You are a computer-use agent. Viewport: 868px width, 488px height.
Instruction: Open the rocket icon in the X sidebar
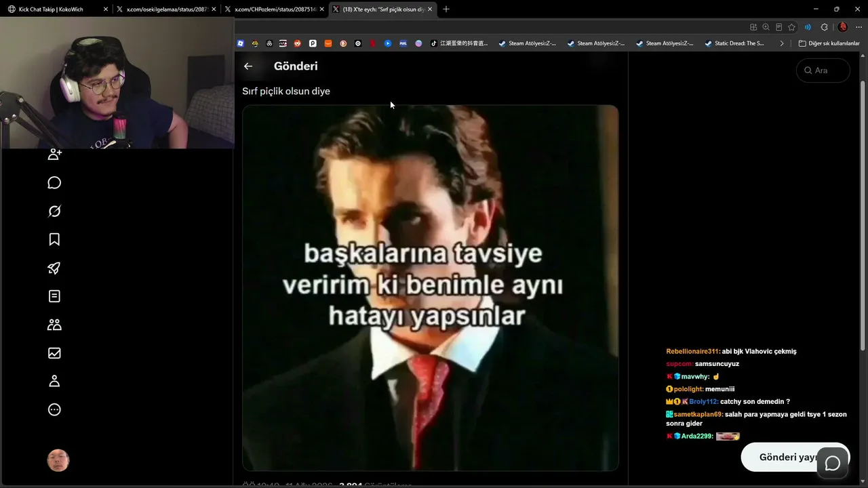pos(55,268)
